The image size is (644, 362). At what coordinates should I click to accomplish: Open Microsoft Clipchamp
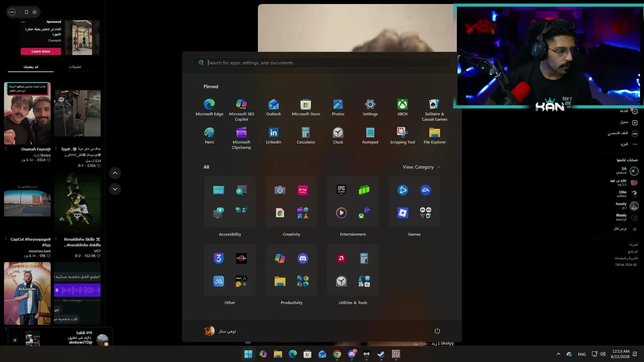tap(242, 138)
